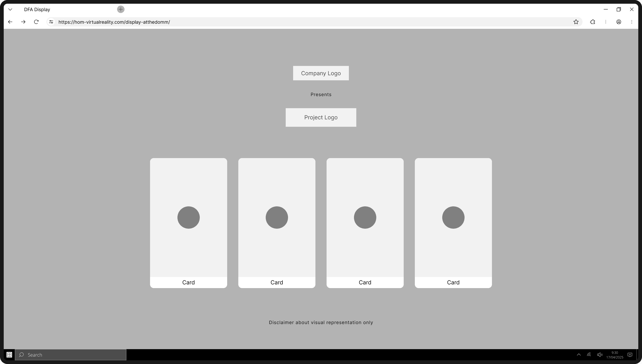Open the user profile icon
Viewport: 642px width, 364px height.
[x=619, y=22]
